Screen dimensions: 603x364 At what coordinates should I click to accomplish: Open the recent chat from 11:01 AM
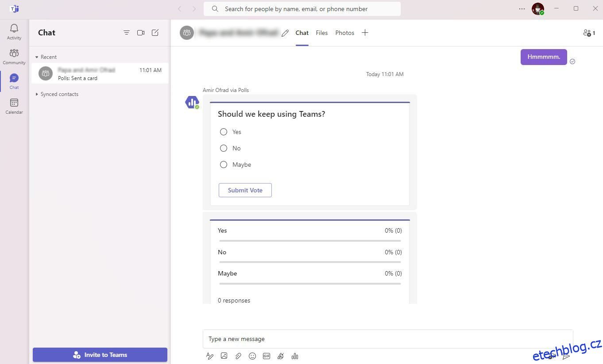(x=100, y=73)
